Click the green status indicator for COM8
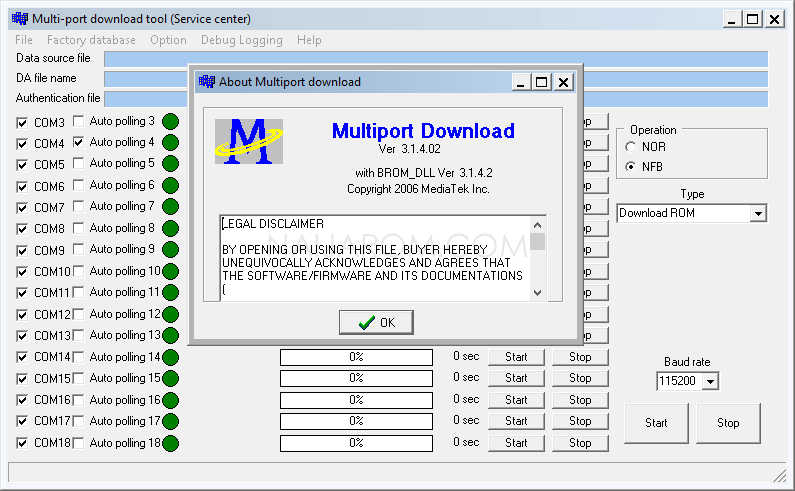The image size is (795, 491). (170, 228)
